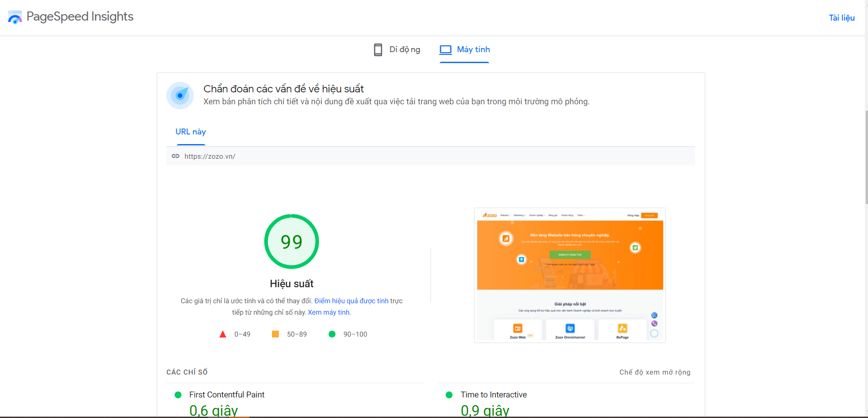Click the Hiệu suất heading
The image size is (868, 418).
pyautogui.click(x=292, y=284)
